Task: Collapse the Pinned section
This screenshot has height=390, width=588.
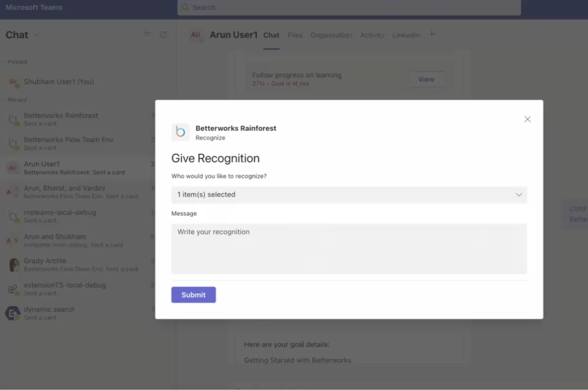Action: click(3, 62)
